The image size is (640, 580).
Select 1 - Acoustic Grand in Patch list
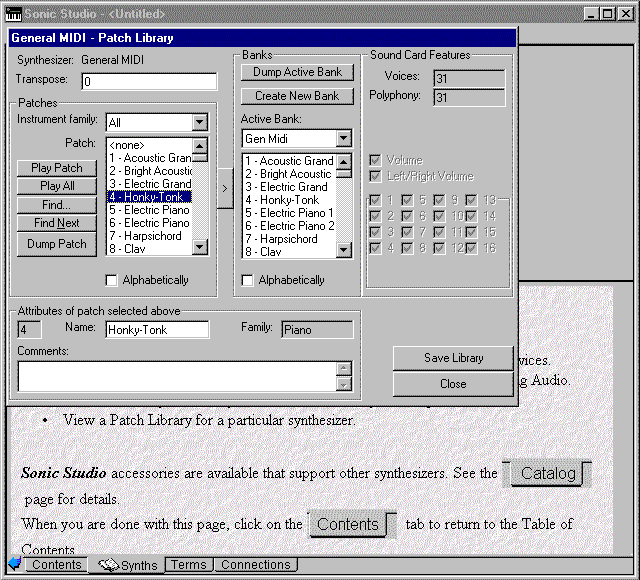149,158
